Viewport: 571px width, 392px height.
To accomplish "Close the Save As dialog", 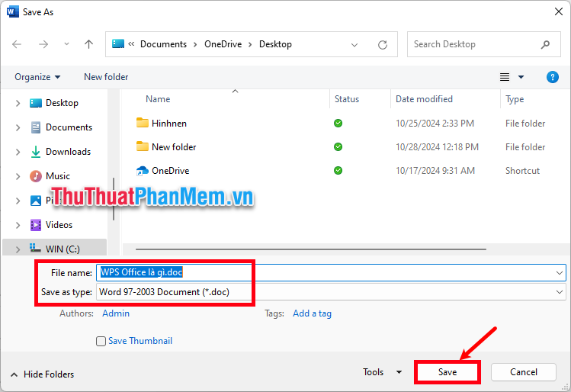I will point(559,11).
